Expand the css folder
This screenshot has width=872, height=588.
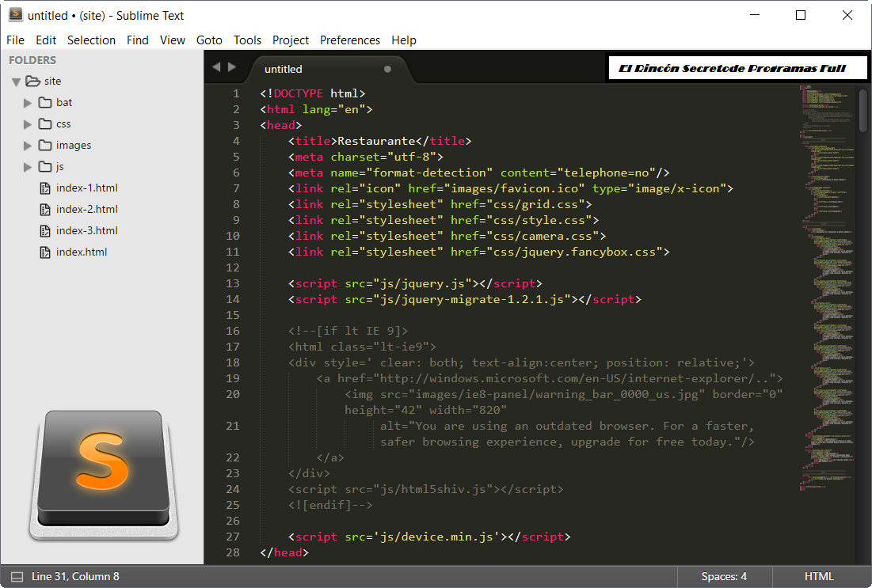point(28,123)
